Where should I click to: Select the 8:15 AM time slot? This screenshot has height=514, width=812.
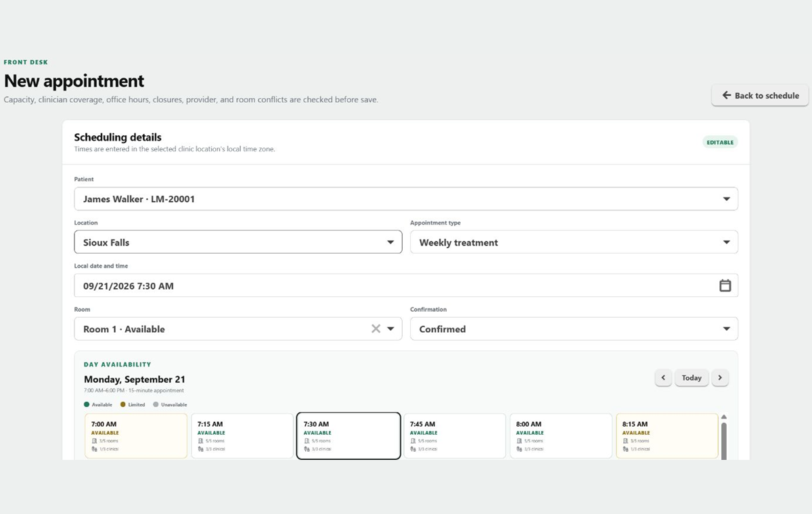click(x=667, y=436)
